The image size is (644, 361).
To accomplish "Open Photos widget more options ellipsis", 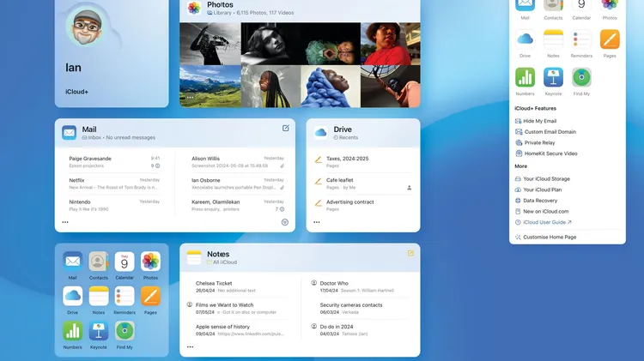I will [x=190, y=97].
